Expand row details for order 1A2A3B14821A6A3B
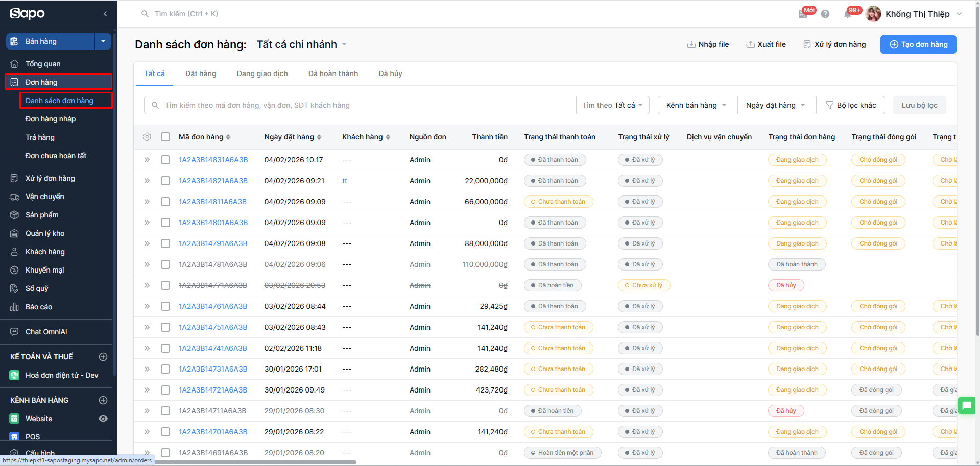Image resolution: width=980 pixels, height=466 pixels. (147, 181)
